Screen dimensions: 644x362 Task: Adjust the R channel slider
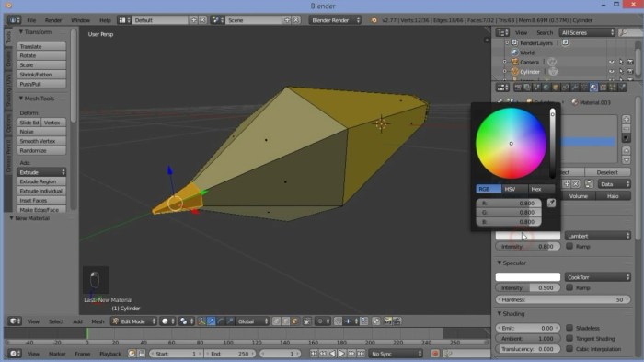tap(509, 203)
